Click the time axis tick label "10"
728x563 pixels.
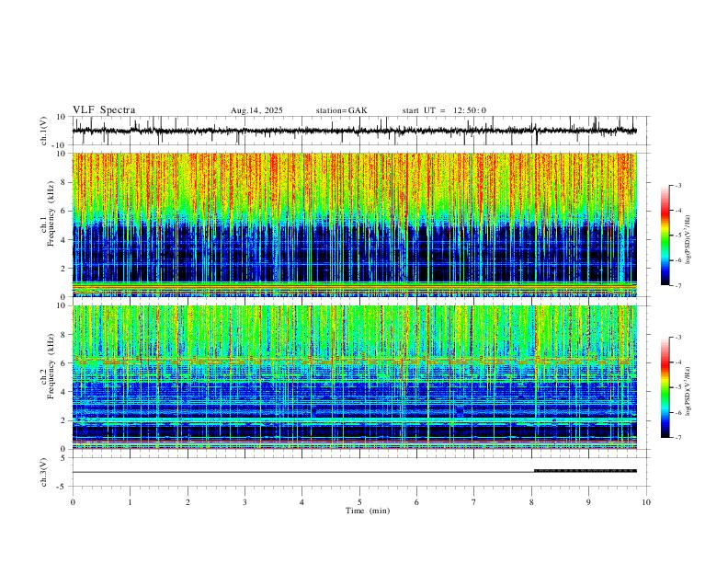[x=646, y=502]
